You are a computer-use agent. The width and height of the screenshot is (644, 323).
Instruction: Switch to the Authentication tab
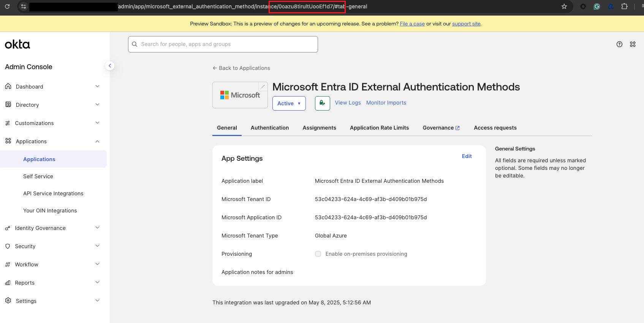coord(270,128)
